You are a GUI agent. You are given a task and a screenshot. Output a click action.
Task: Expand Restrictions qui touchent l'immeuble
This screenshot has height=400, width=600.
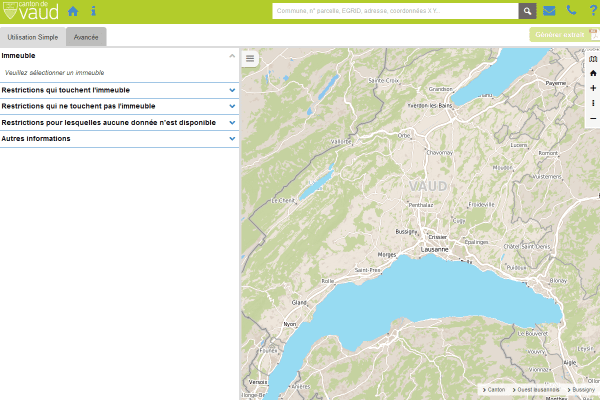[x=119, y=90]
